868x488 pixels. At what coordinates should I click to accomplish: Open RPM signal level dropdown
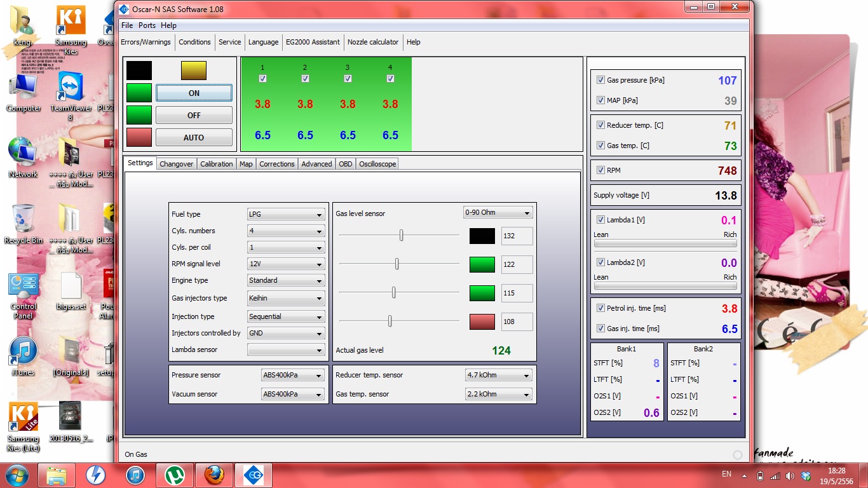pos(286,264)
